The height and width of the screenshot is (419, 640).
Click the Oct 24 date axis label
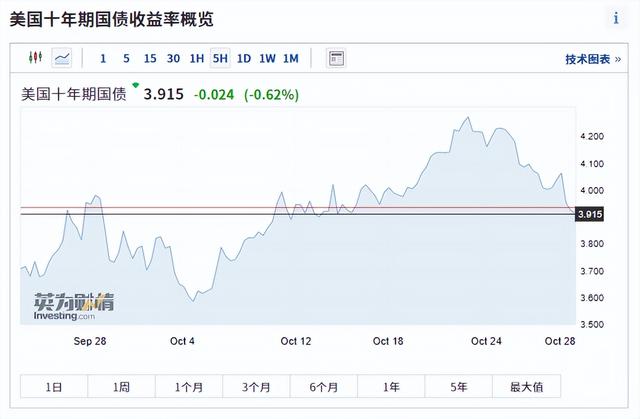[486, 341]
